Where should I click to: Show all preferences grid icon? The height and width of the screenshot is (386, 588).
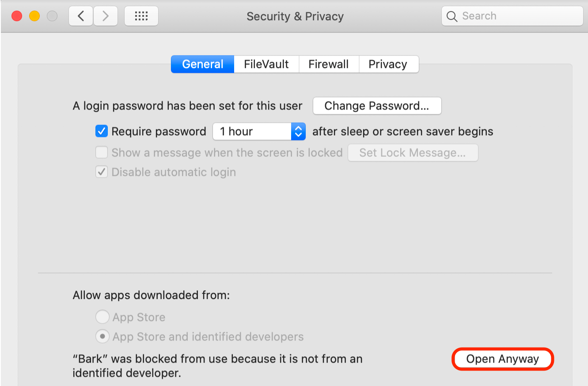[141, 16]
